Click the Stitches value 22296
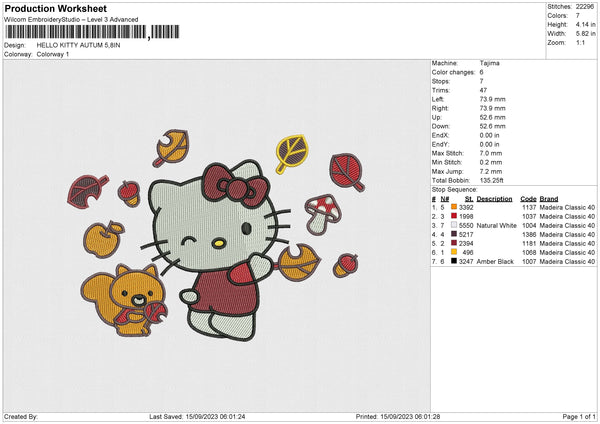Screen dimensions: 600x424 click(x=586, y=7)
